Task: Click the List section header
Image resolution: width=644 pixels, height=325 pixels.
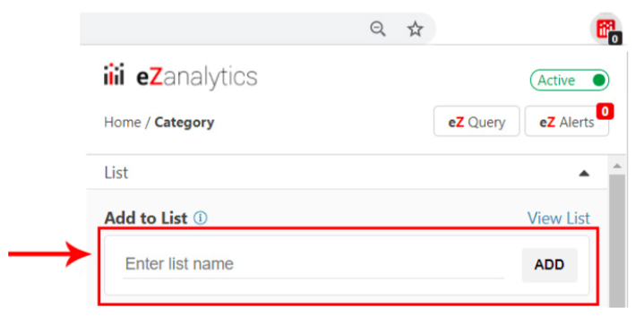Action: tap(347, 172)
